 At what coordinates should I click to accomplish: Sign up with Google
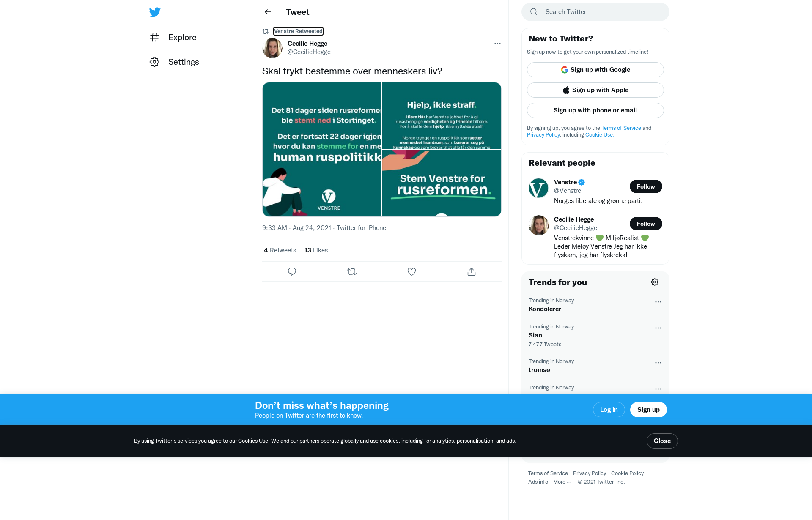pos(595,70)
